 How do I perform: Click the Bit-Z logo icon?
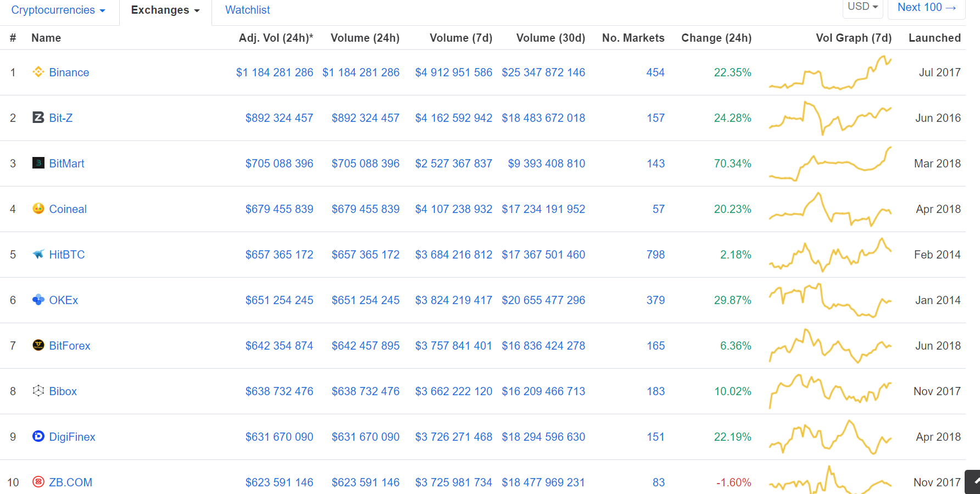coord(38,117)
